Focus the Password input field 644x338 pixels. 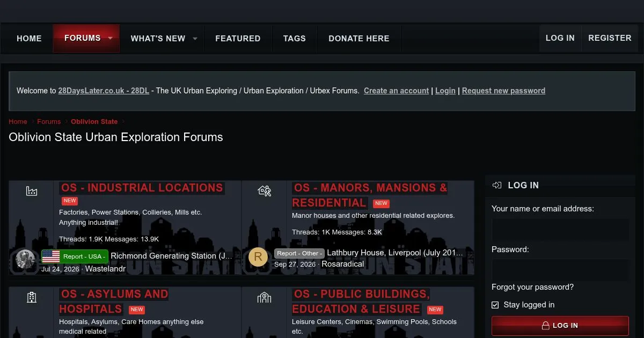pos(560,270)
